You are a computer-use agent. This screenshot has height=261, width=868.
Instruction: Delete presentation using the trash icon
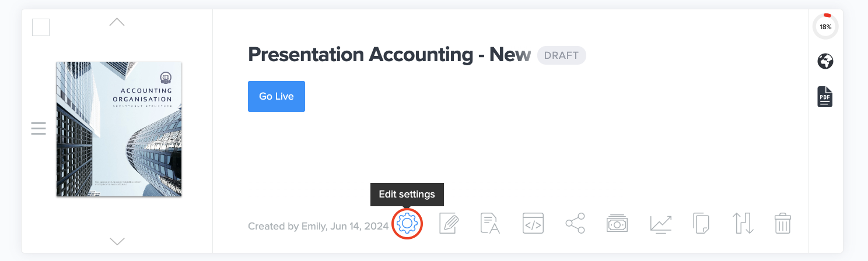[782, 224]
